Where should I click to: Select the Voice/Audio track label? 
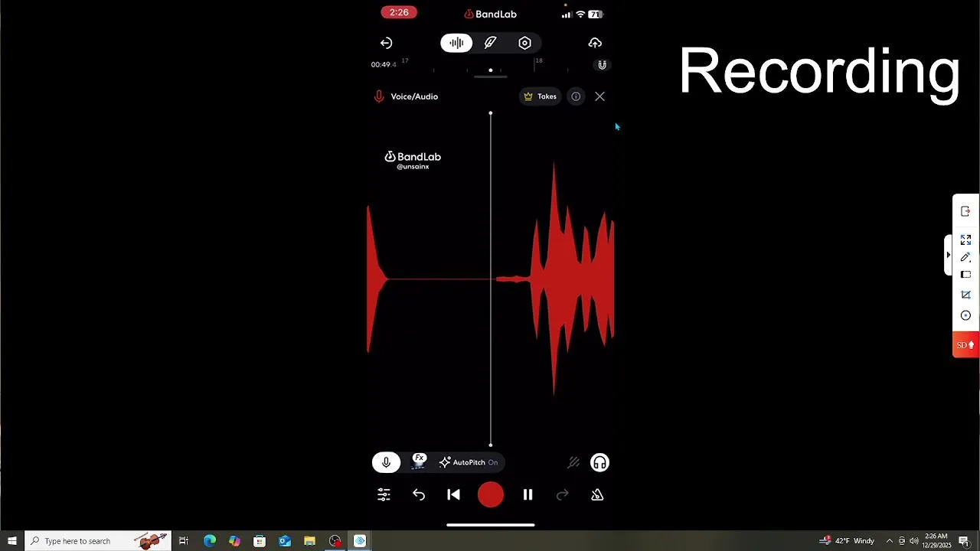[x=414, y=96]
